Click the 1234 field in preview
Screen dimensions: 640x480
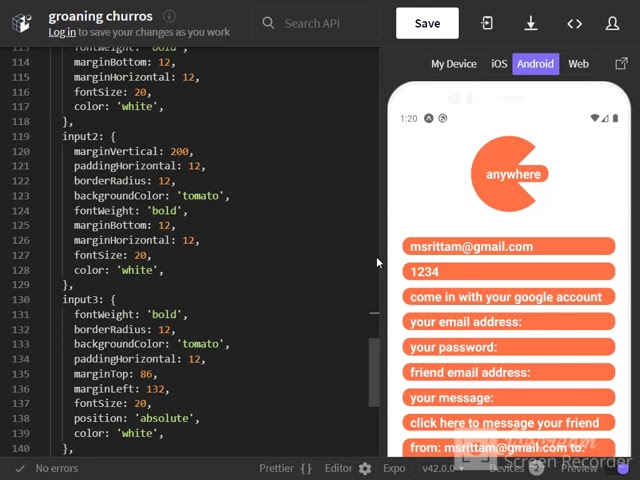[509, 272]
